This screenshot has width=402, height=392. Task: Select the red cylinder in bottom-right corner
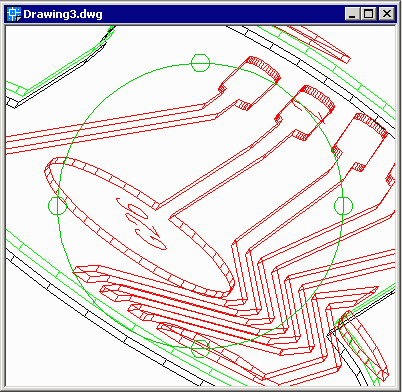(363, 347)
